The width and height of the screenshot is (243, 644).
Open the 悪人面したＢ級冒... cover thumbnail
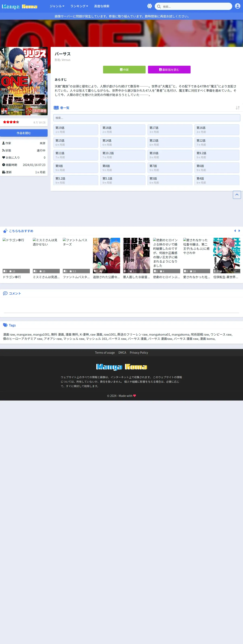136,255
